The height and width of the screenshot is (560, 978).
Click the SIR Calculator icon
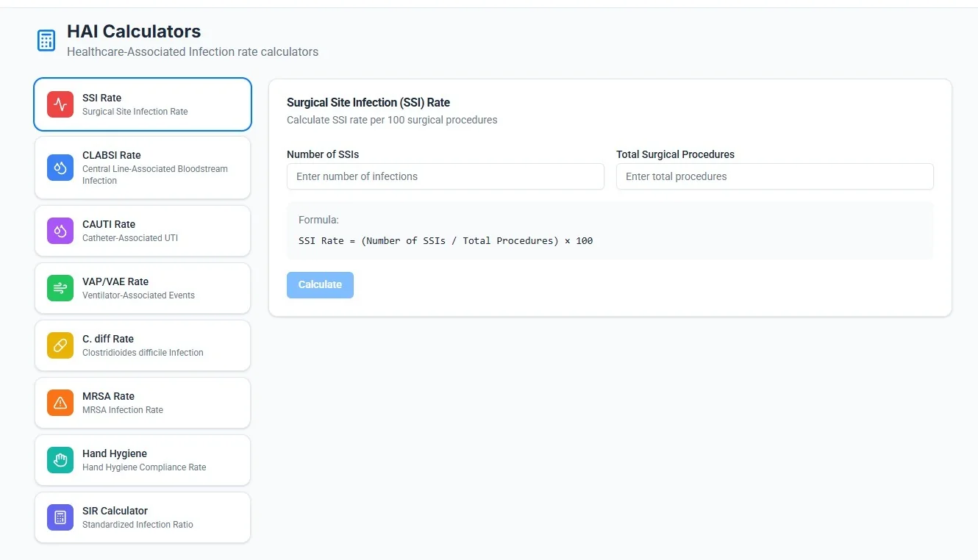[x=60, y=517]
